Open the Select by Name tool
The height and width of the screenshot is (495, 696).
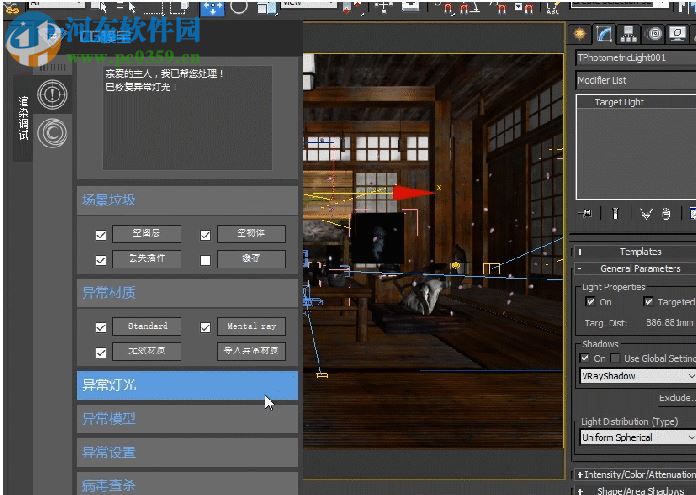(x=126, y=7)
